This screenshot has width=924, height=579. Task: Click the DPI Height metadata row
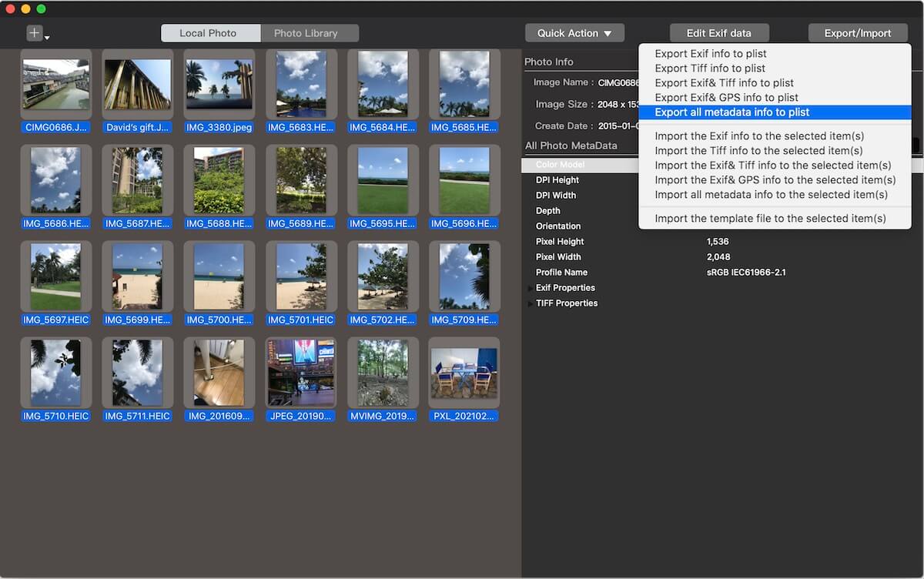pyautogui.click(x=580, y=180)
